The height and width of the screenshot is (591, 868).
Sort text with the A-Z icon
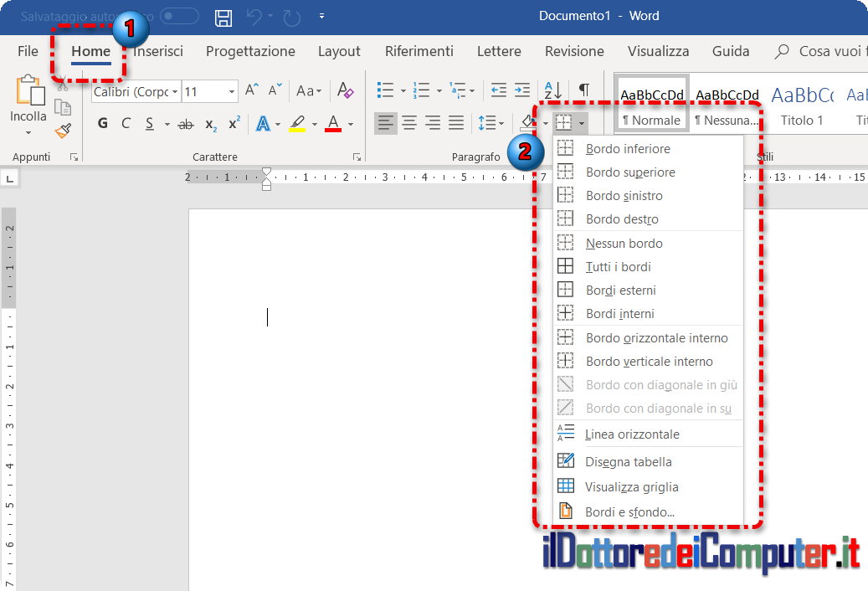(x=553, y=90)
